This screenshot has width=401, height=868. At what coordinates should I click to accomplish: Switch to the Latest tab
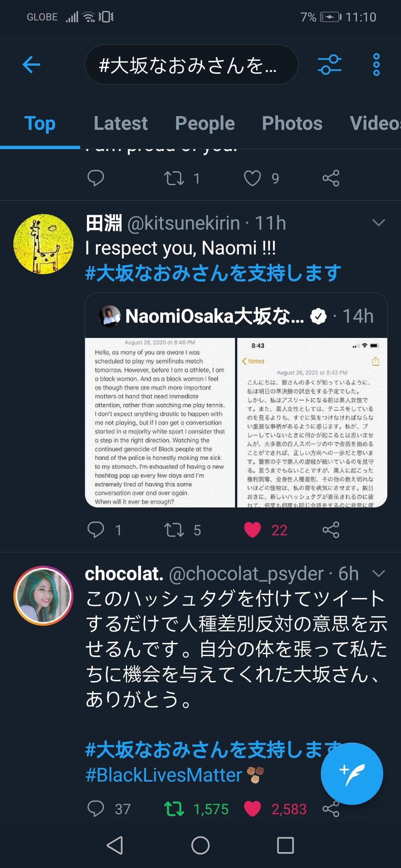click(121, 124)
